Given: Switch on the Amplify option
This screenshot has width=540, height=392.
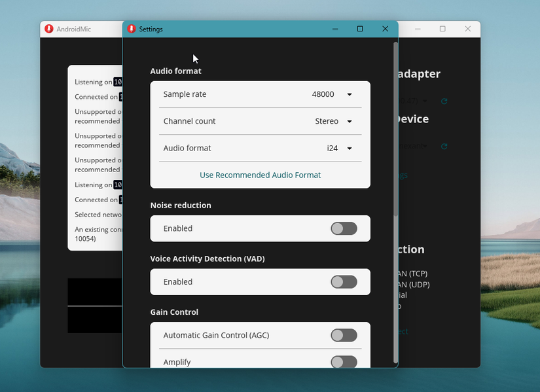Looking at the screenshot, I should point(344,361).
